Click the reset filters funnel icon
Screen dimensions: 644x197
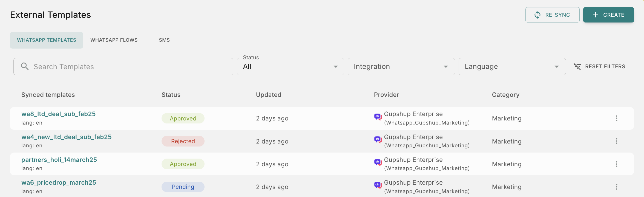(577, 67)
